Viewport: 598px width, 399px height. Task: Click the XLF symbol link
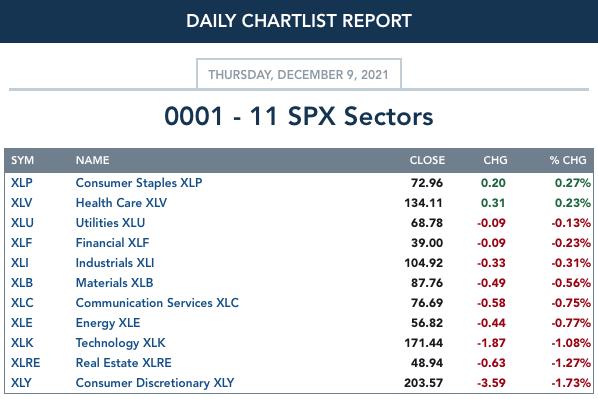tap(21, 243)
